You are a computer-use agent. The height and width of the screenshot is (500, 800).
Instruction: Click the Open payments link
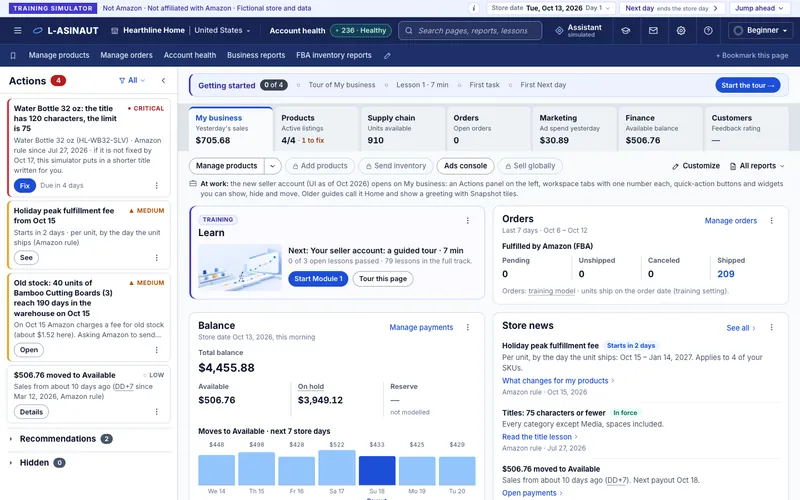point(532,493)
